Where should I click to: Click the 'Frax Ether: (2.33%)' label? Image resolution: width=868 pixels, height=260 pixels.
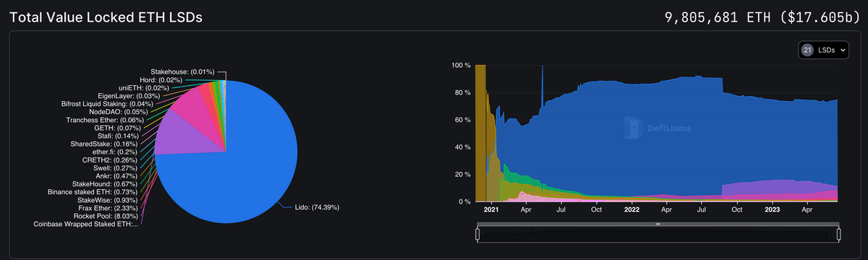coord(108,207)
